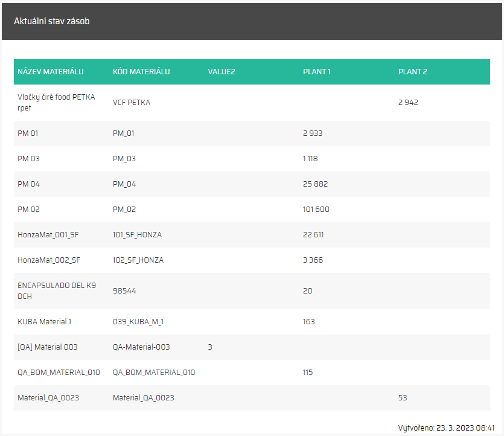Select the ENCAPSULADO DEL K9 DCH material
This screenshot has height=436, width=504.
(56, 291)
